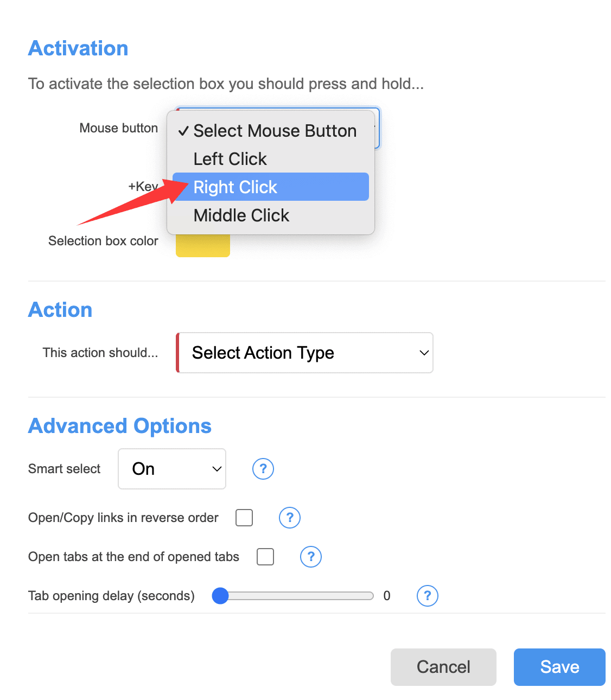Click the Cancel button
This screenshot has height=700, width=611.
point(443,667)
